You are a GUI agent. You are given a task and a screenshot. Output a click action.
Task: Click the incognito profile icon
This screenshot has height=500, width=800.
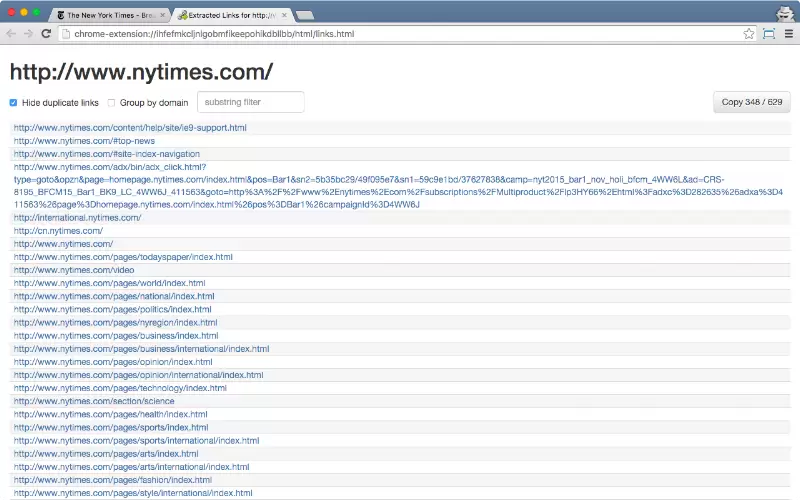coord(785,13)
